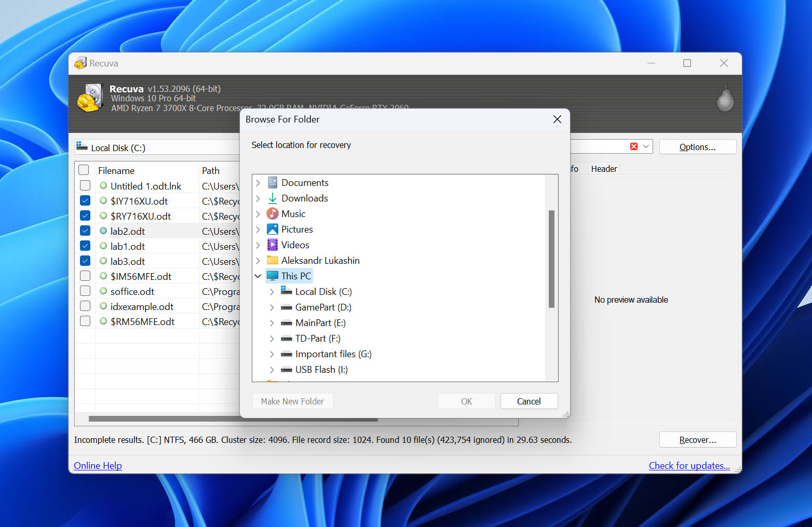Click the Recuva title bar app icon
The image size is (812, 527).
tap(80, 63)
